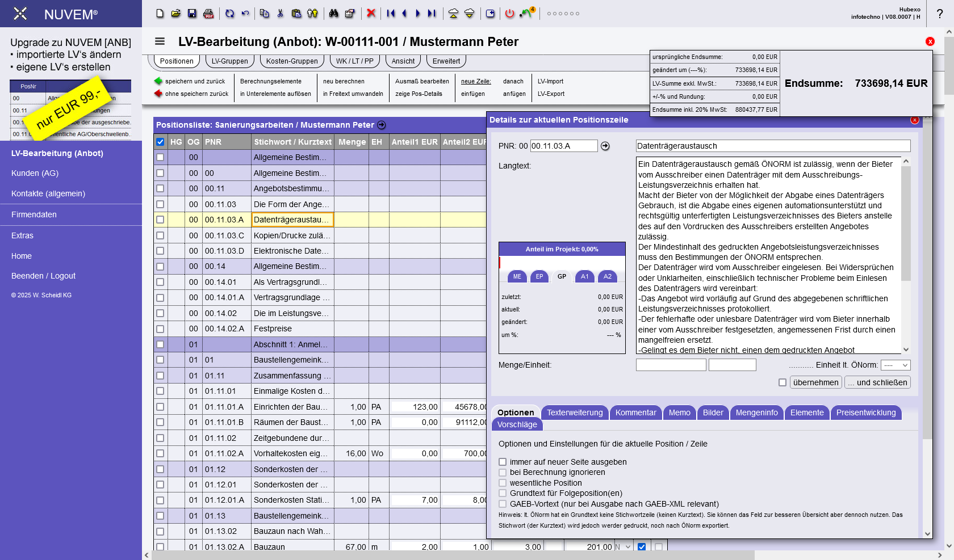
Task: Refresh with the blue circular arrows icon
Action: pos(229,13)
